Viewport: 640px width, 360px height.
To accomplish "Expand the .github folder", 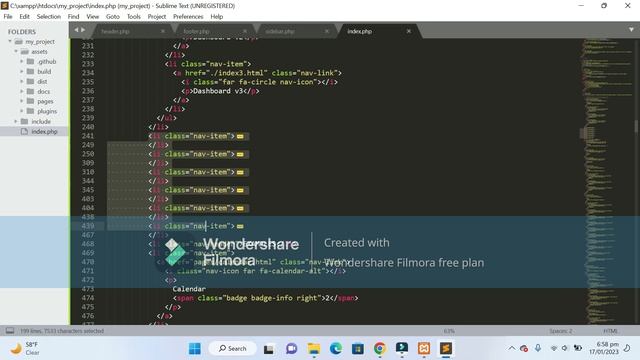I will tap(22, 61).
